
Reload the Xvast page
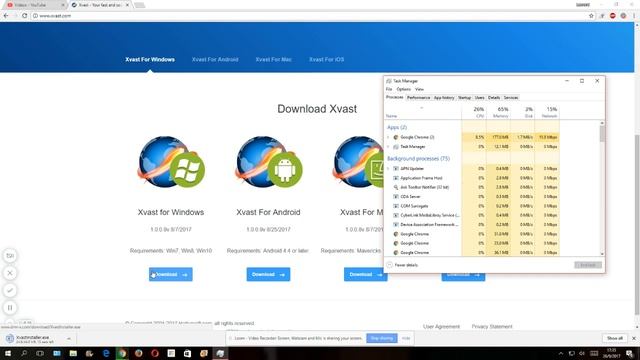[24, 16]
